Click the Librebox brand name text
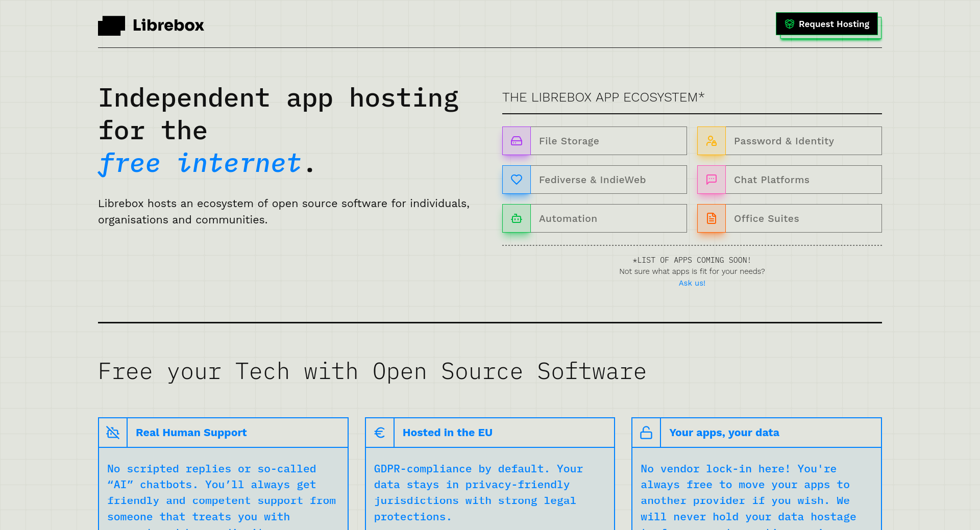The height and width of the screenshot is (530, 980). coord(168,25)
